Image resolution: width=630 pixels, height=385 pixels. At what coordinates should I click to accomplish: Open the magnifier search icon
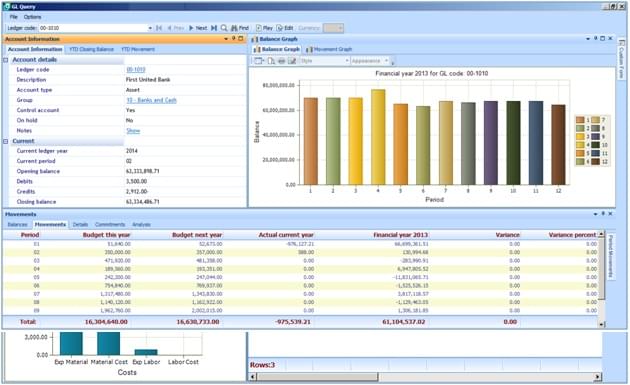tap(224, 28)
